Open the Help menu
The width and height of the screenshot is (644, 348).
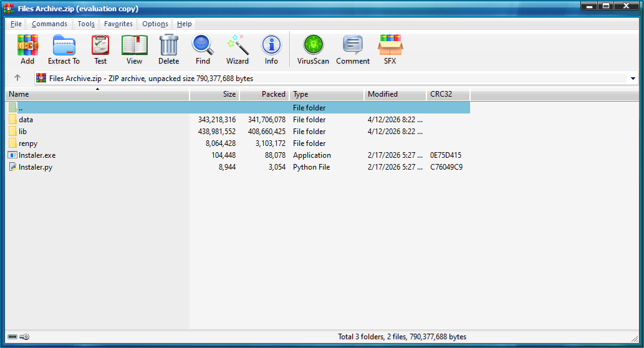point(185,24)
